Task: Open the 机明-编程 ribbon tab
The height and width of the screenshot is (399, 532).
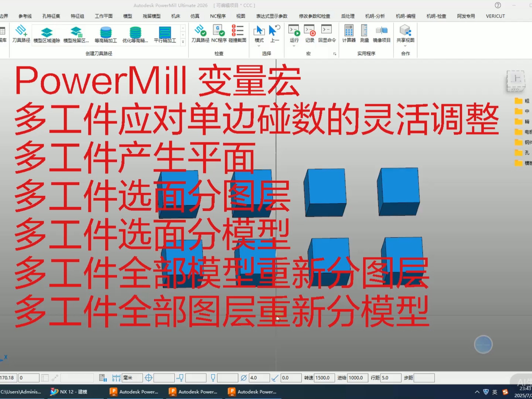Action: tap(406, 16)
